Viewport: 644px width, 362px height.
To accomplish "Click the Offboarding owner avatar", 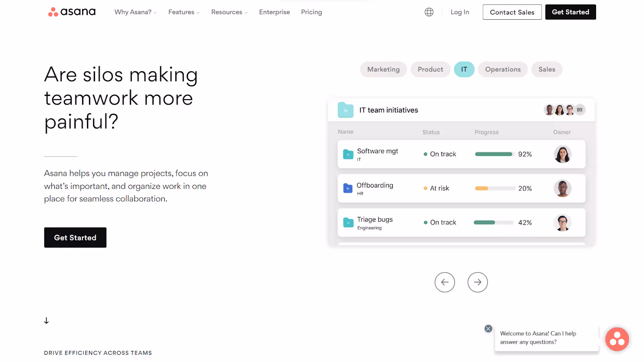I will [x=563, y=188].
